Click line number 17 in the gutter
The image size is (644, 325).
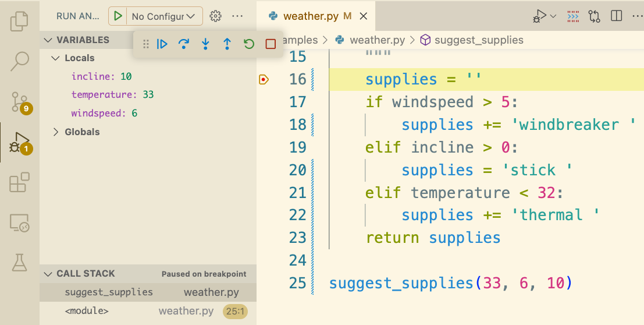(298, 101)
